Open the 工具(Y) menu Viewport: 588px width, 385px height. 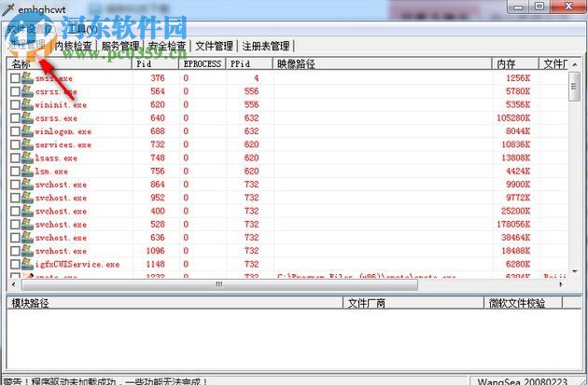pyautogui.click(x=82, y=29)
